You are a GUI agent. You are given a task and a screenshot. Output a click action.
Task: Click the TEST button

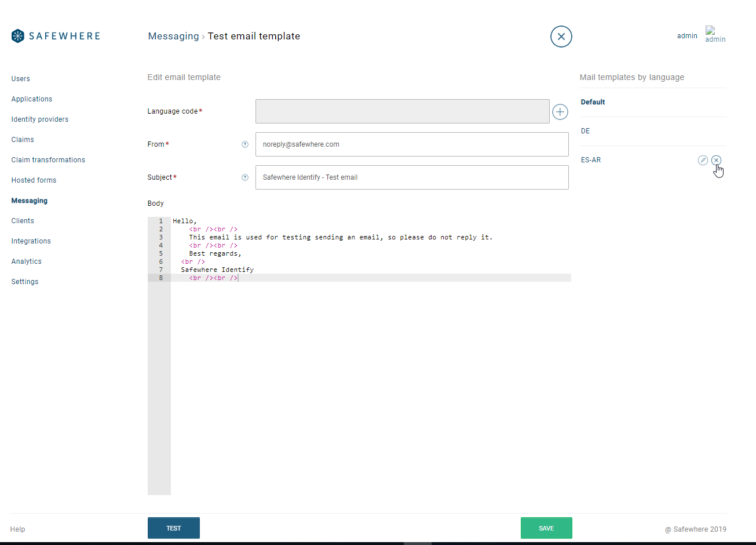(x=174, y=528)
